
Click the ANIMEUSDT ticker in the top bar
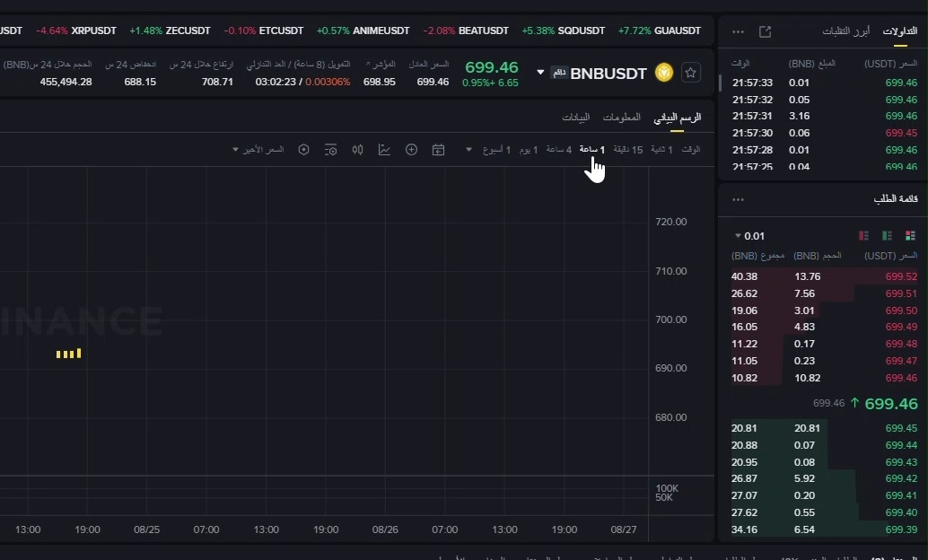point(363,31)
